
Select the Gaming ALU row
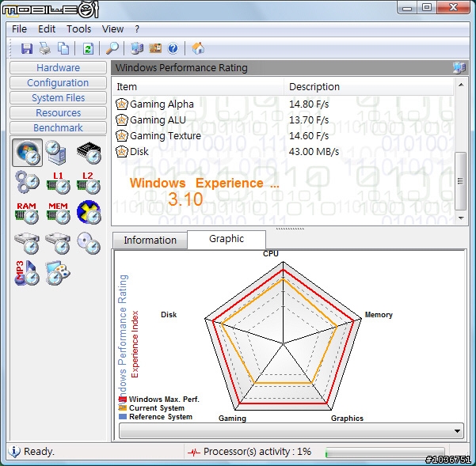(x=284, y=120)
